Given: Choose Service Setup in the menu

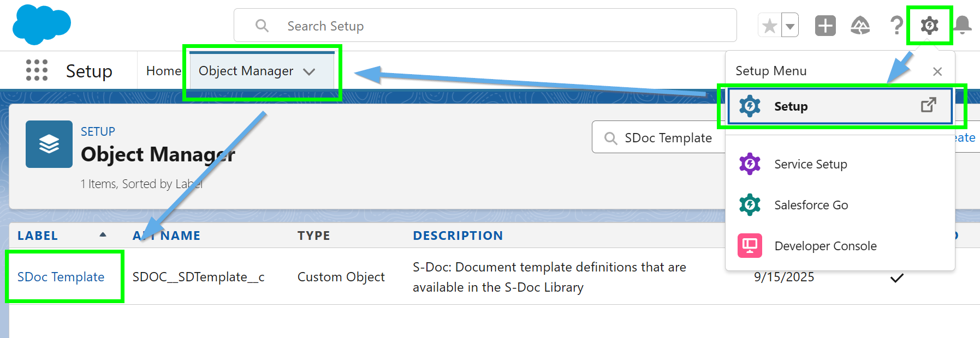Looking at the screenshot, I should pos(810,164).
